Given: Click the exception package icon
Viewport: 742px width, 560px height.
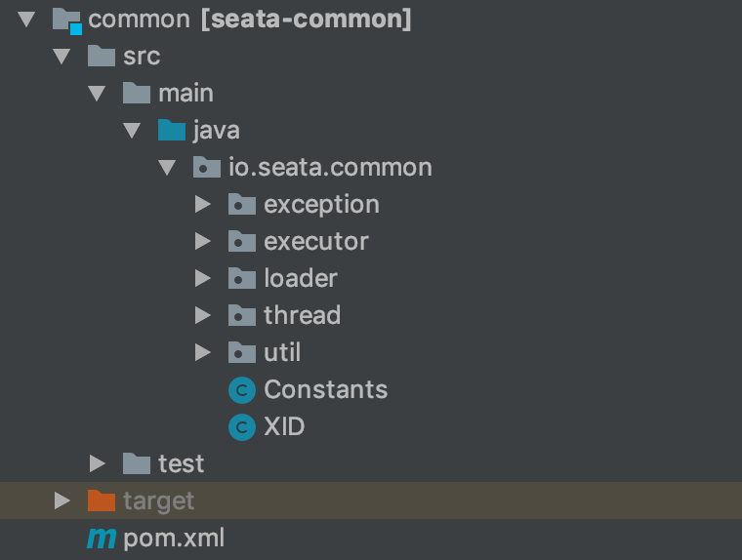Looking at the screenshot, I should coord(241,205).
